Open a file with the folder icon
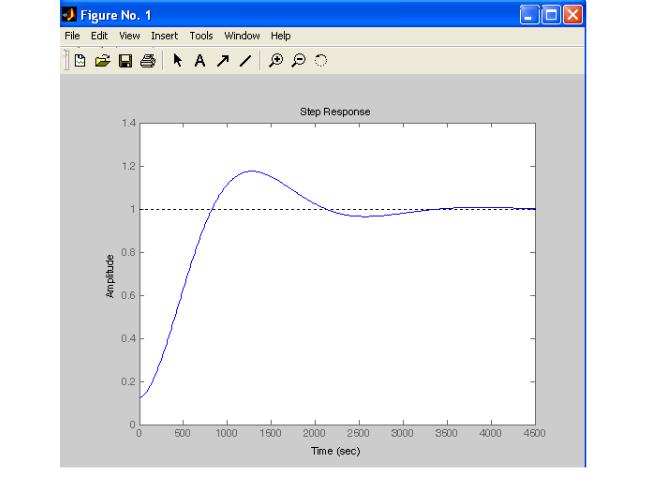Viewport: 646px width, 489px height. click(102, 61)
